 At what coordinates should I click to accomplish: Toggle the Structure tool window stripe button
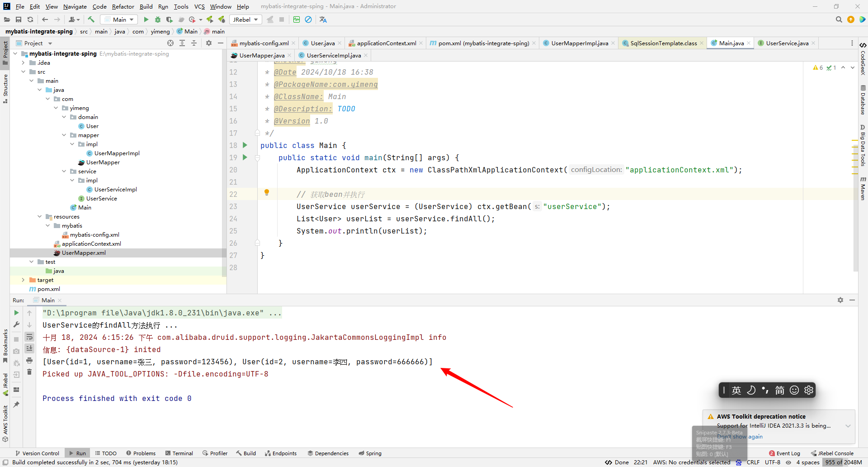[x=5, y=89]
